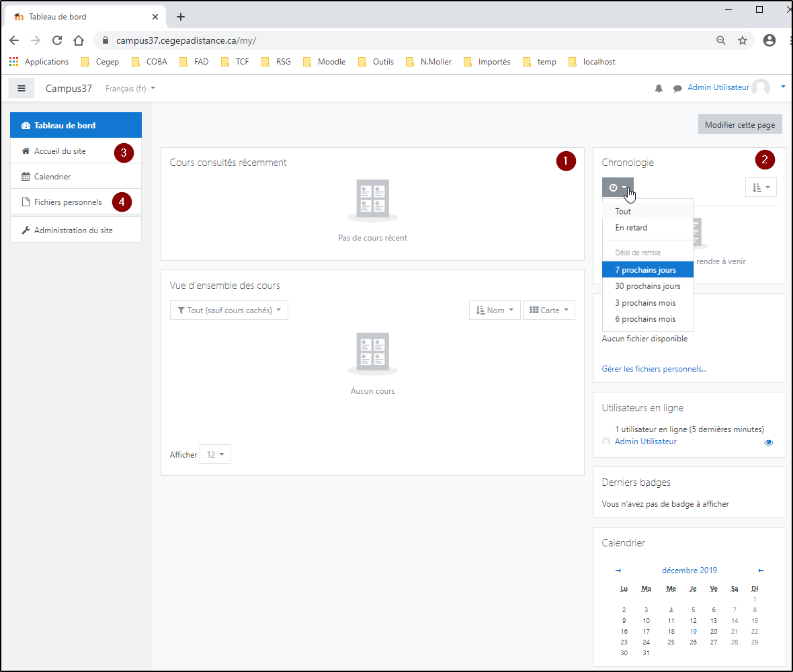
Task: Click the browser reload icon
Action: pyautogui.click(x=57, y=40)
